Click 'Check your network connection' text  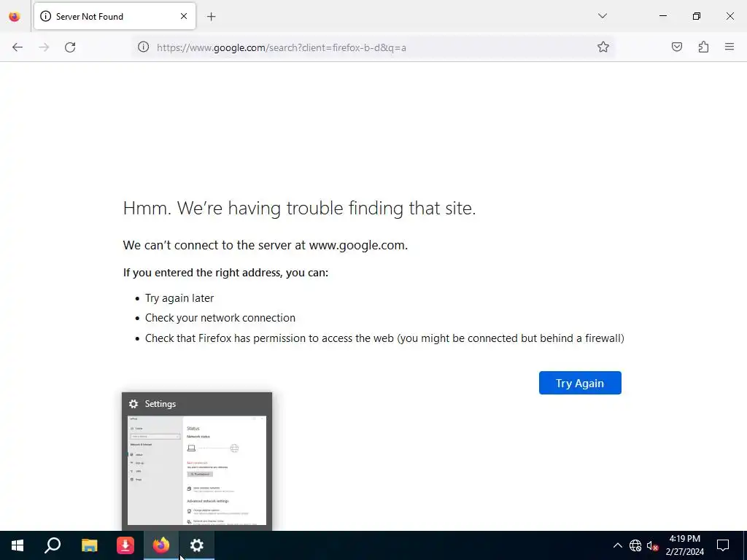(220, 318)
